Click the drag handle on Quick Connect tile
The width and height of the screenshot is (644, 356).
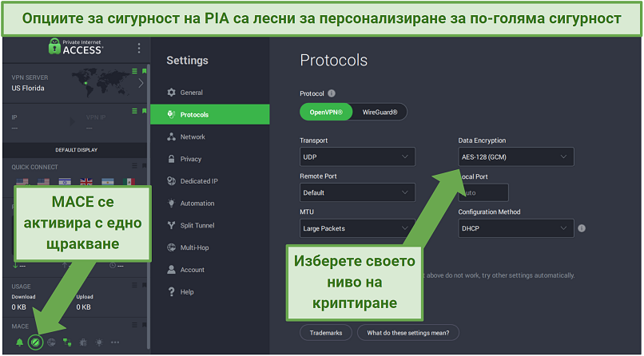pyautogui.click(x=134, y=166)
